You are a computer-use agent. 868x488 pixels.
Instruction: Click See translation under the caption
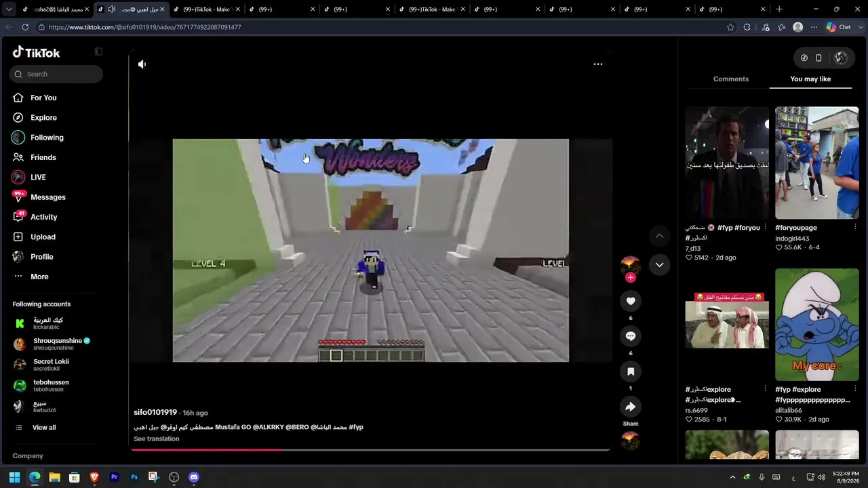[157, 439]
